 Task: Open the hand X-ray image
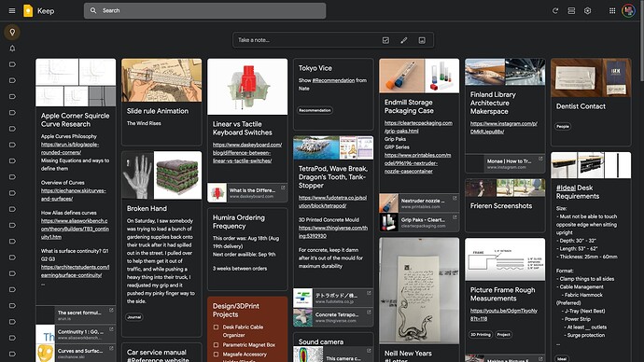[137, 175]
